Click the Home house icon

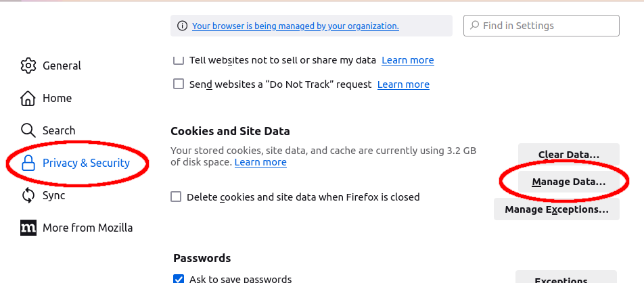pyautogui.click(x=28, y=98)
